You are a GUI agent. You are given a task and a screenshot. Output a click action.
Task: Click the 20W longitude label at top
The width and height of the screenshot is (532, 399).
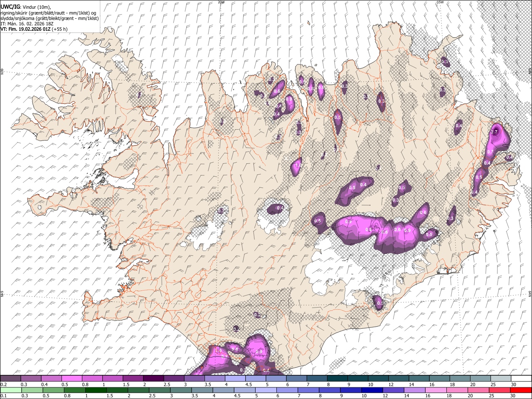221,2
